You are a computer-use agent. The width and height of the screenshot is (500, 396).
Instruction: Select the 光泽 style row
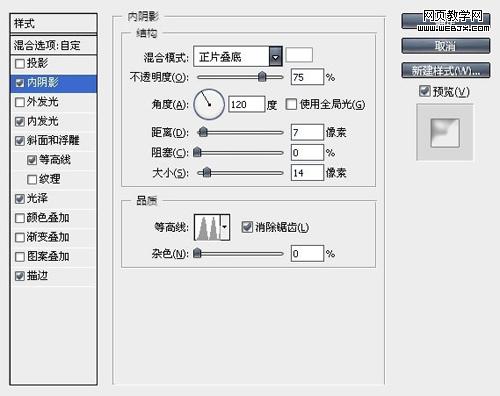[x=54, y=199]
